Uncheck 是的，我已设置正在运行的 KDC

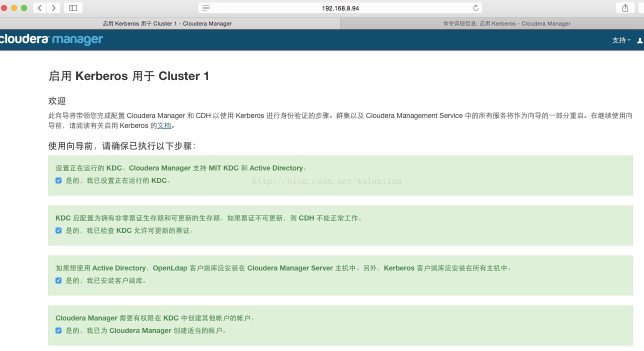(58, 180)
